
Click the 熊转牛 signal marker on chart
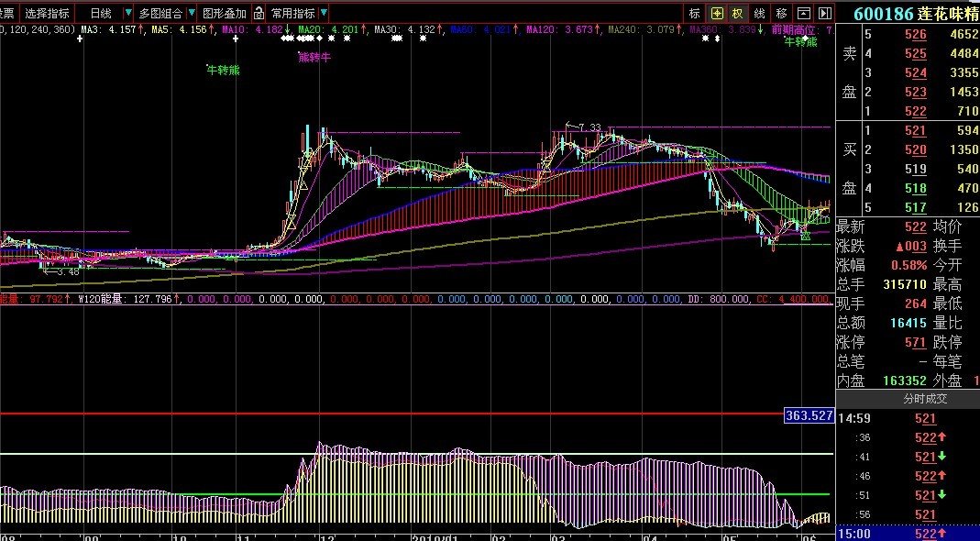coord(314,57)
